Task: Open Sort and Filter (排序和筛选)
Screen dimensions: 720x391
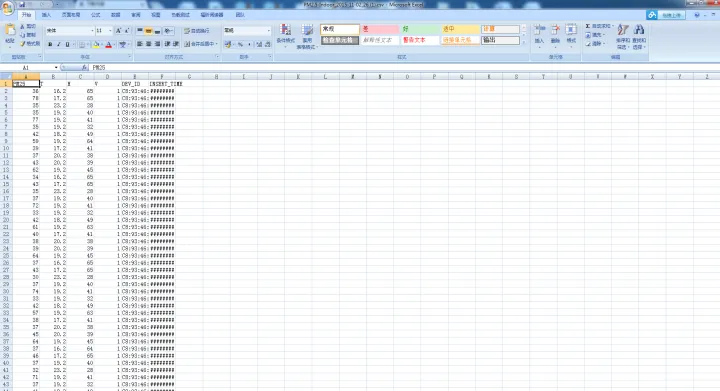Action: pos(622,36)
